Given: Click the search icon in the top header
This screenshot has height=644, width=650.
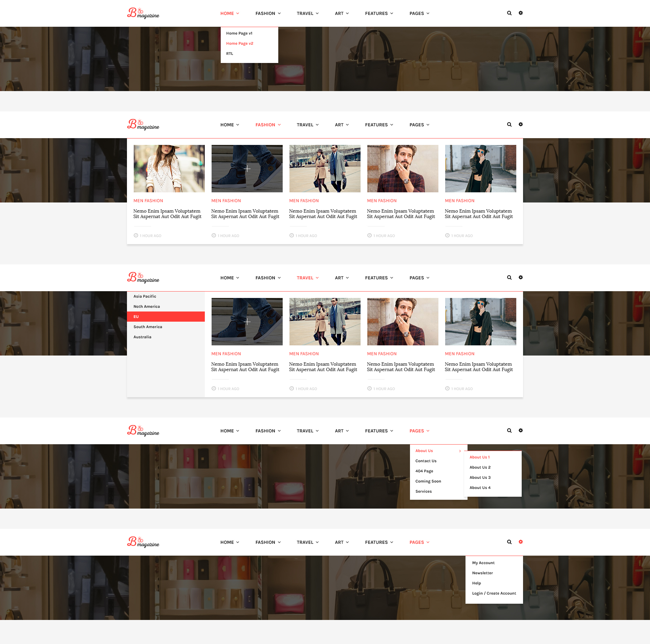Looking at the screenshot, I should pyautogui.click(x=509, y=13).
